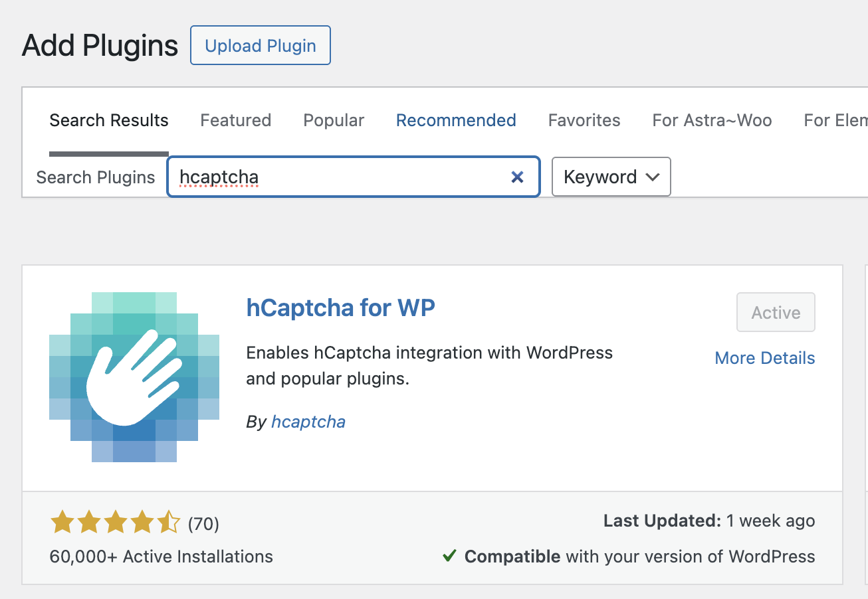Click the hcaptcha author link

tap(308, 421)
